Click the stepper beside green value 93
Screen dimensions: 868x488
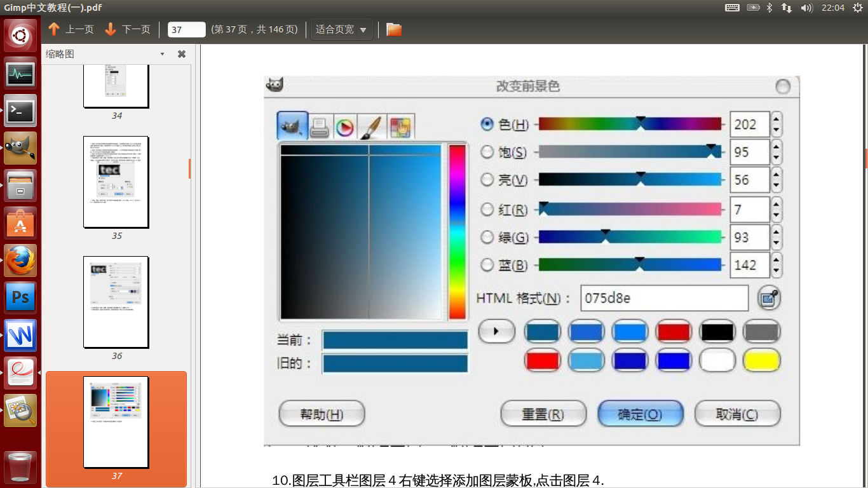tap(776, 237)
